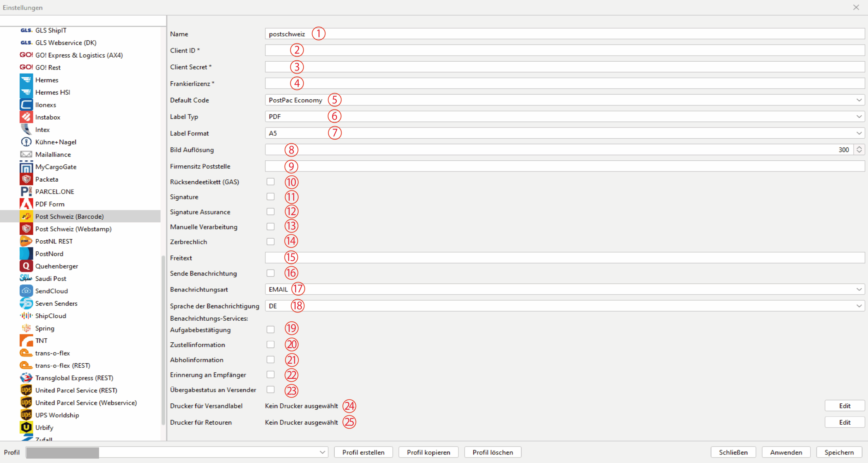Screen dimensions: 868x463
Task: Click the Urbify icon
Action: tap(26, 427)
